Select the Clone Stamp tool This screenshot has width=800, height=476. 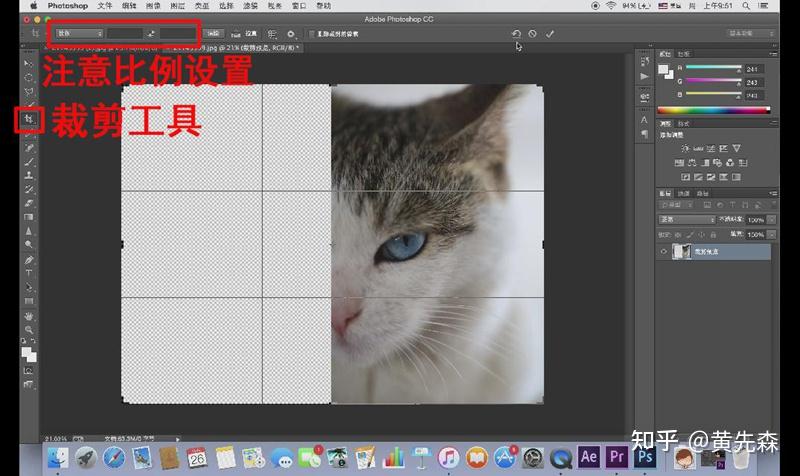[29, 176]
